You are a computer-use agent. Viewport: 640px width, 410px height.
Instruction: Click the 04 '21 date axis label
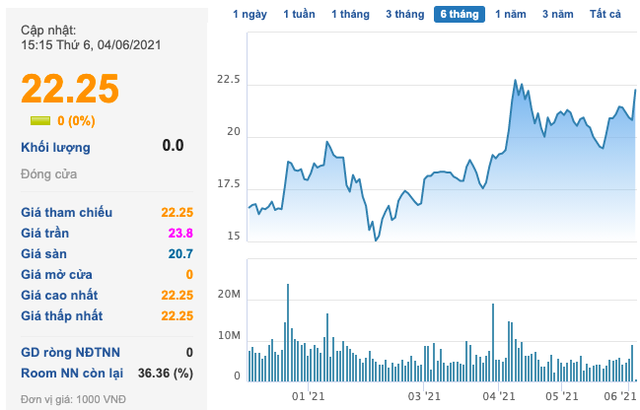click(x=499, y=396)
